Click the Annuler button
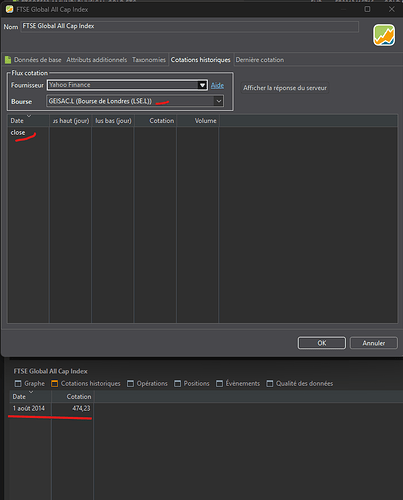 tap(374, 343)
